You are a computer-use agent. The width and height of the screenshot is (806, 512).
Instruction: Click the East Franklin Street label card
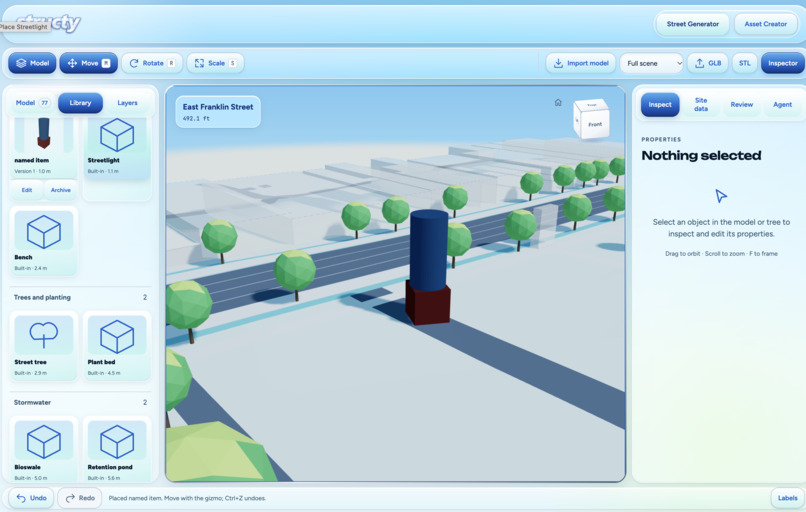[x=218, y=112]
